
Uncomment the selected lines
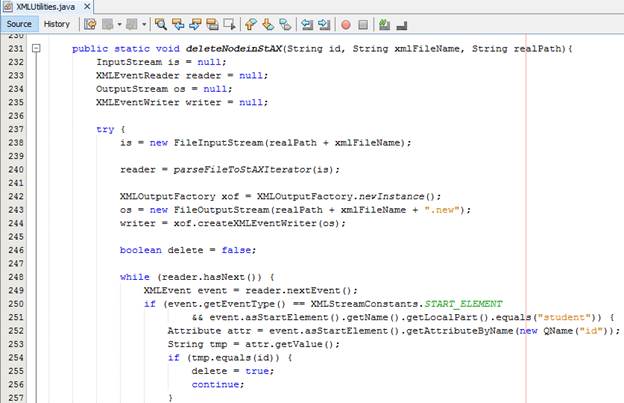pos(402,25)
